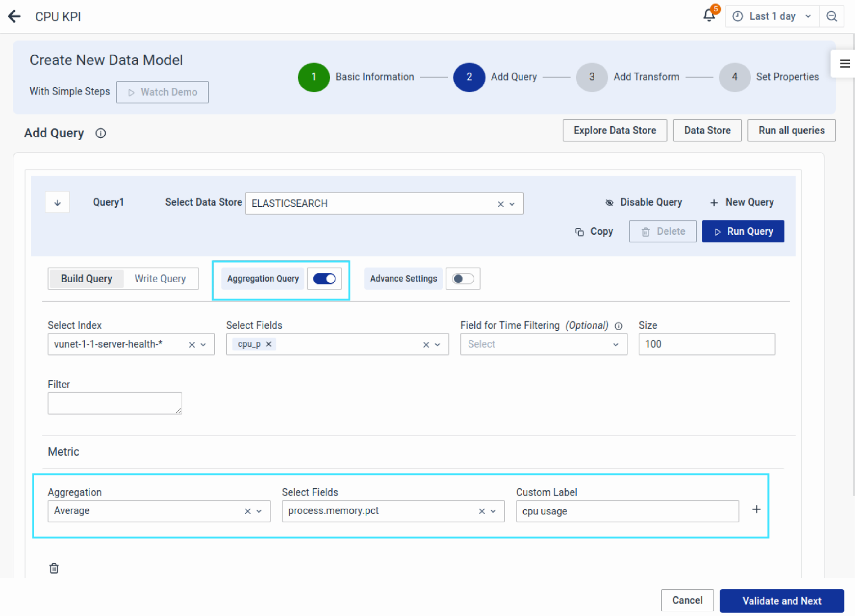Enable the Advance Settings toggle
Image resolution: width=855 pixels, height=616 pixels.
(x=463, y=279)
